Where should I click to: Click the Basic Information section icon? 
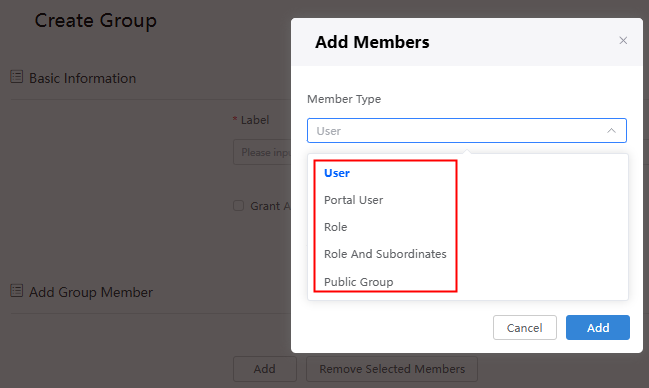point(17,77)
